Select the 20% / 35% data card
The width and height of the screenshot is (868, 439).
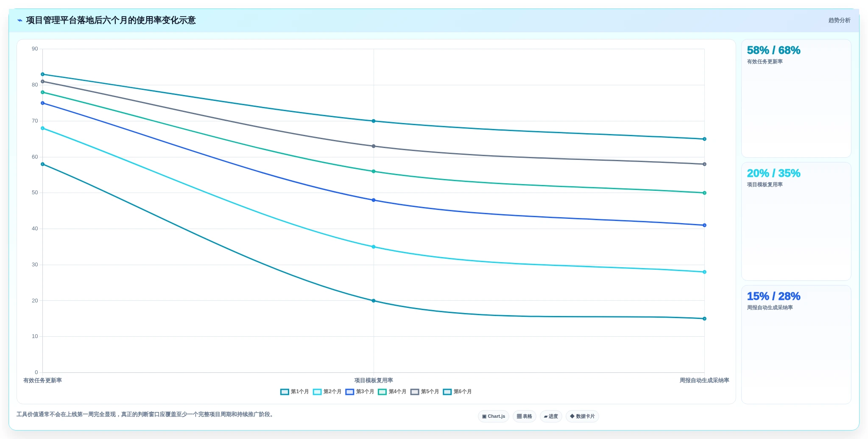click(796, 221)
